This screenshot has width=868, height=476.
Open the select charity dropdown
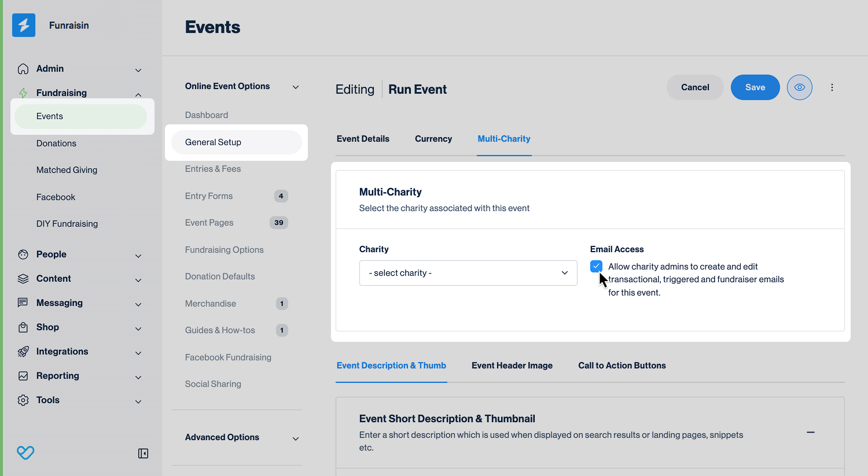tap(468, 273)
